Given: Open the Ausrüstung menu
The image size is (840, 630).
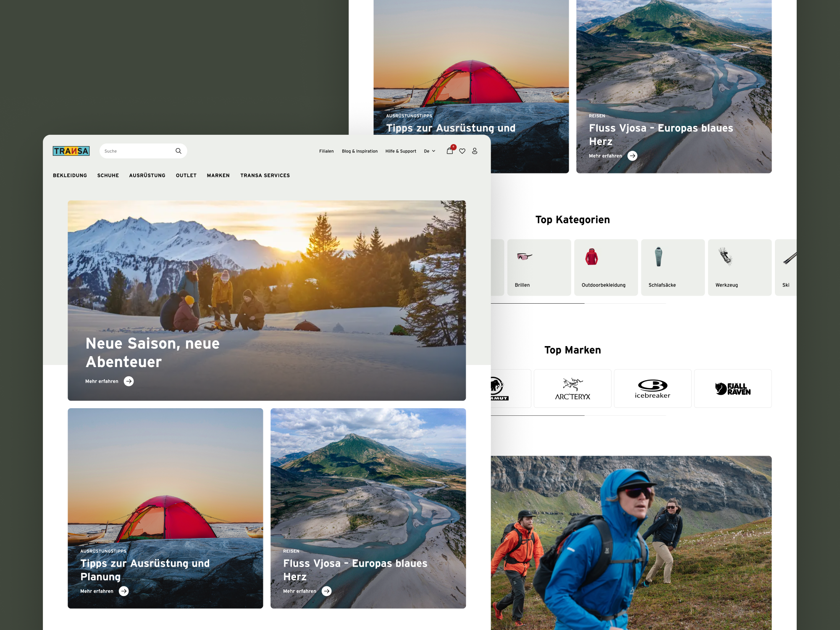Looking at the screenshot, I should click(147, 175).
